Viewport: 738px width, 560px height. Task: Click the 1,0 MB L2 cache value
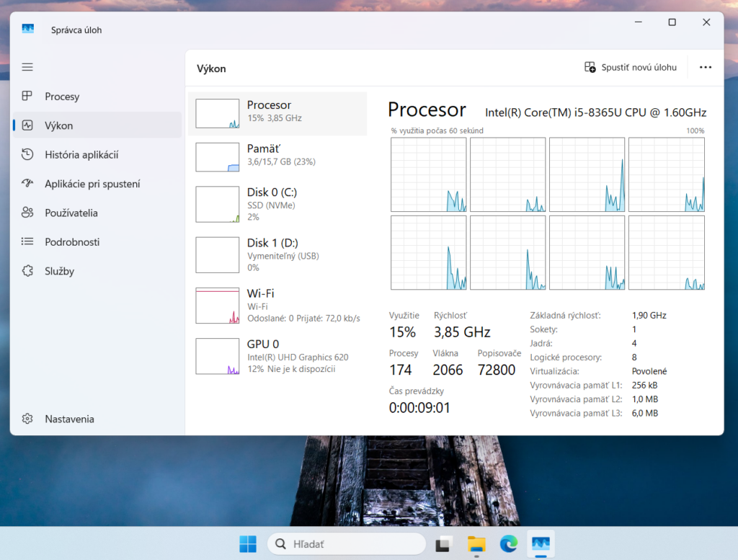645,399
